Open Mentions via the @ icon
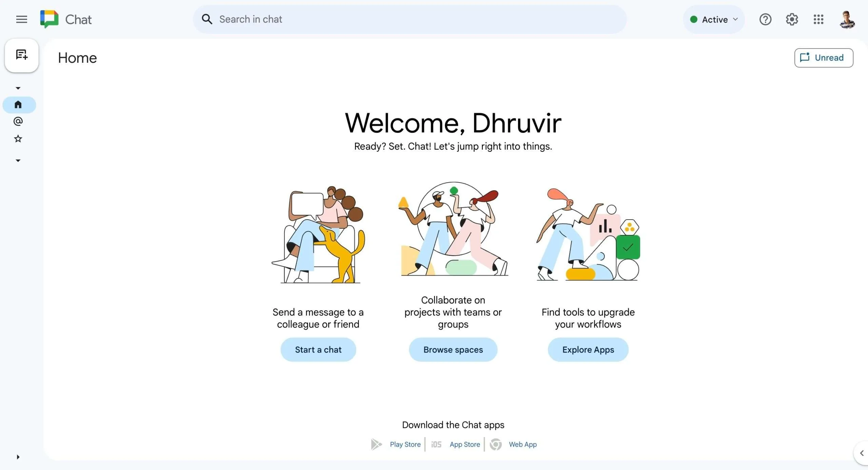The width and height of the screenshot is (868, 470). click(x=18, y=121)
